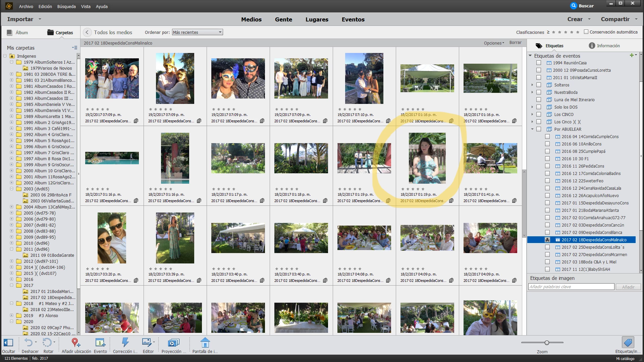644x362 pixels.
Task: Click the Añadir palabras clave field
Action: click(x=571, y=287)
